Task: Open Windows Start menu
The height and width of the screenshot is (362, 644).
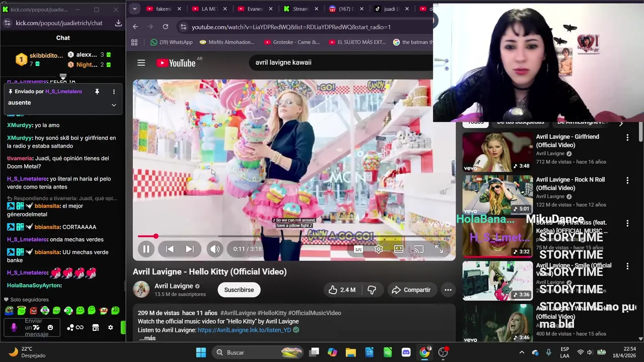Action: 201,352
